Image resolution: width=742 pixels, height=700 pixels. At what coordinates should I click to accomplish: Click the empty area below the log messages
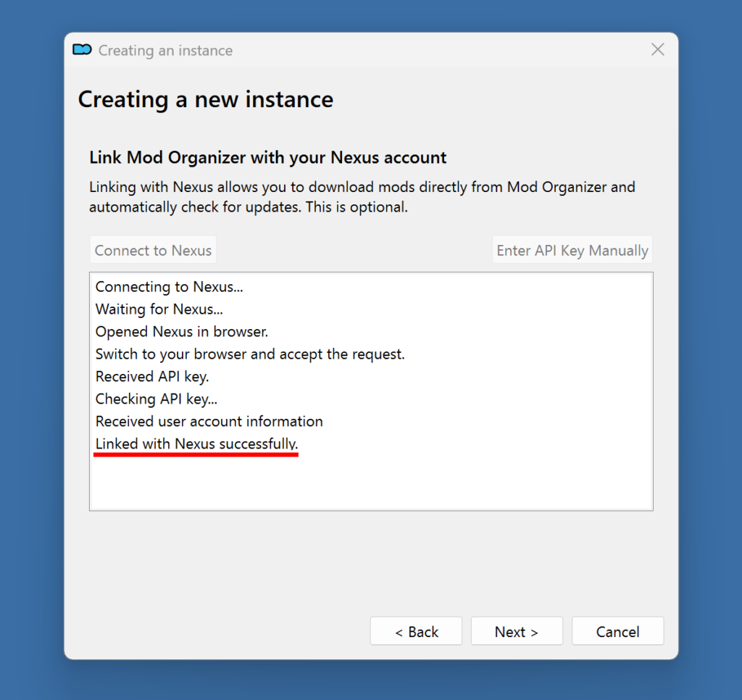(371, 482)
